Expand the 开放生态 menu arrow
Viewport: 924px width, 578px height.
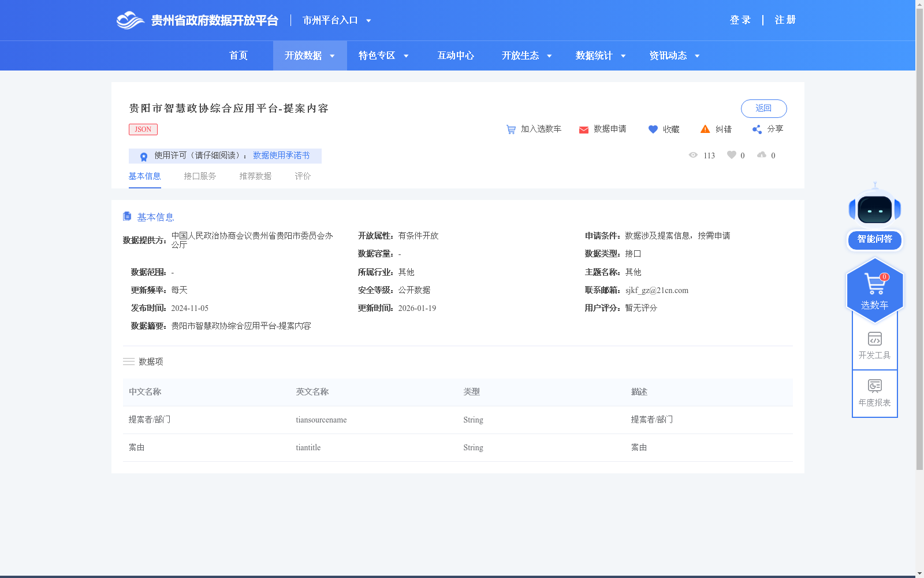pyautogui.click(x=549, y=56)
